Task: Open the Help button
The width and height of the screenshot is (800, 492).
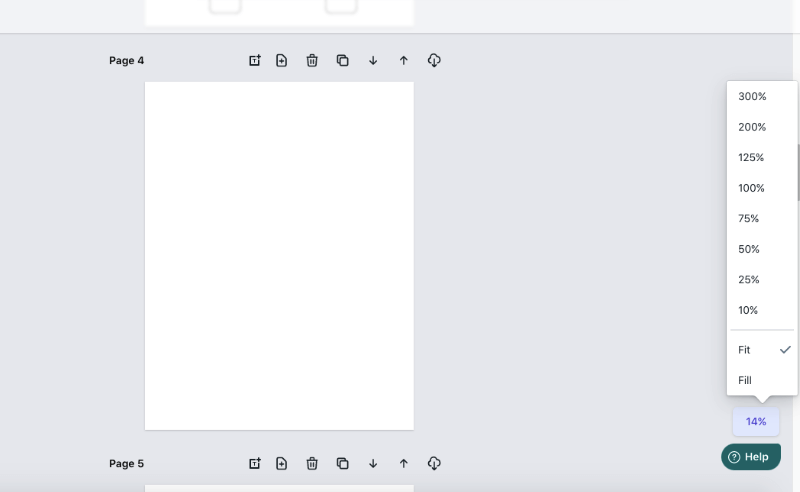Action: pos(751,457)
